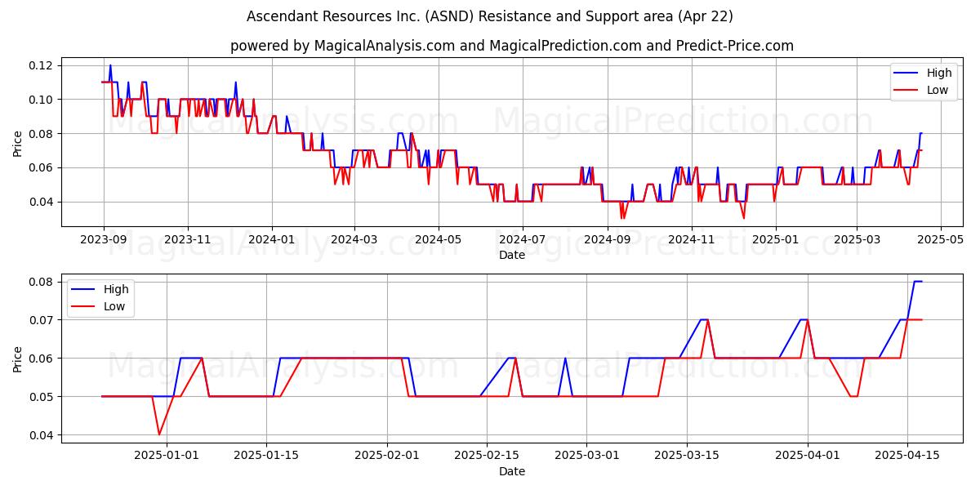Viewport: 980px width, 490px height.
Task: Click the '2025-02-01' date tick label
Action: [x=387, y=456]
